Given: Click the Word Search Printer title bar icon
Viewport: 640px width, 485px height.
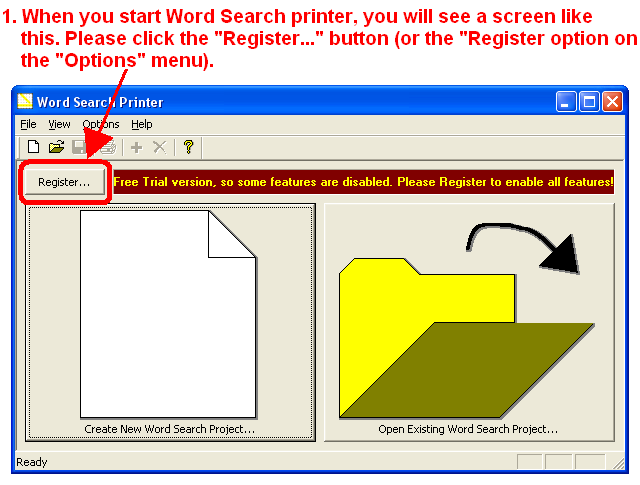Looking at the screenshot, I should pyautogui.click(x=24, y=101).
